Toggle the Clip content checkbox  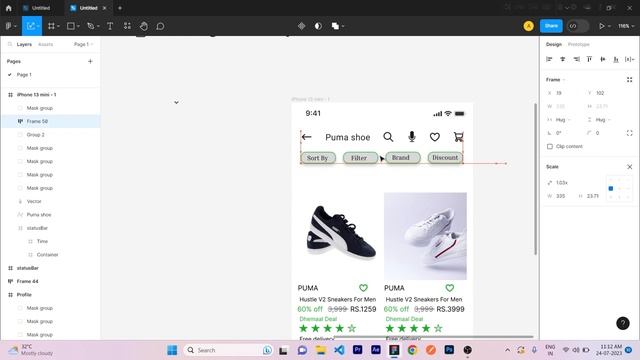pyautogui.click(x=550, y=146)
